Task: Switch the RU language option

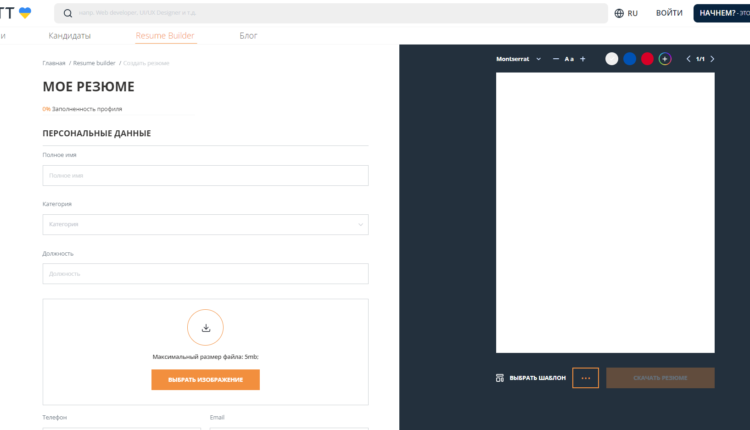Action: click(x=632, y=13)
